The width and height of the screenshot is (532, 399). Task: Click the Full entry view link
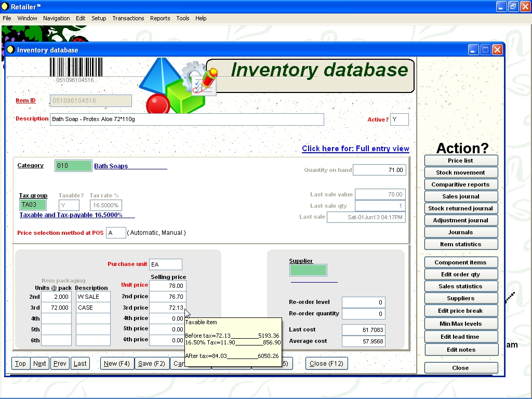coord(355,149)
